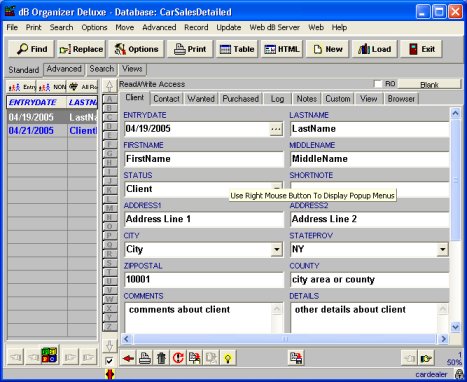Toggle the RO read-only checkbox
The height and width of the screenshot is (382, 467).
[378, 84]
